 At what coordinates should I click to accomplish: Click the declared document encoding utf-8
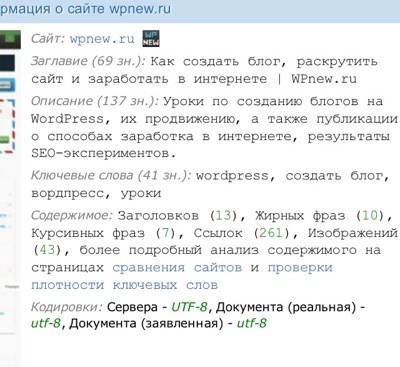tap(252, 323)
